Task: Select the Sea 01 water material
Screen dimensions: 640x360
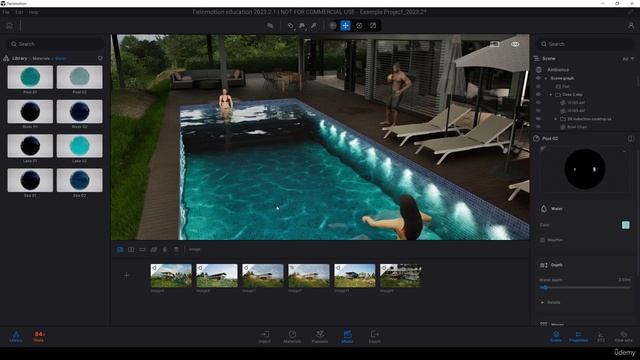Action: pos(30,180)
